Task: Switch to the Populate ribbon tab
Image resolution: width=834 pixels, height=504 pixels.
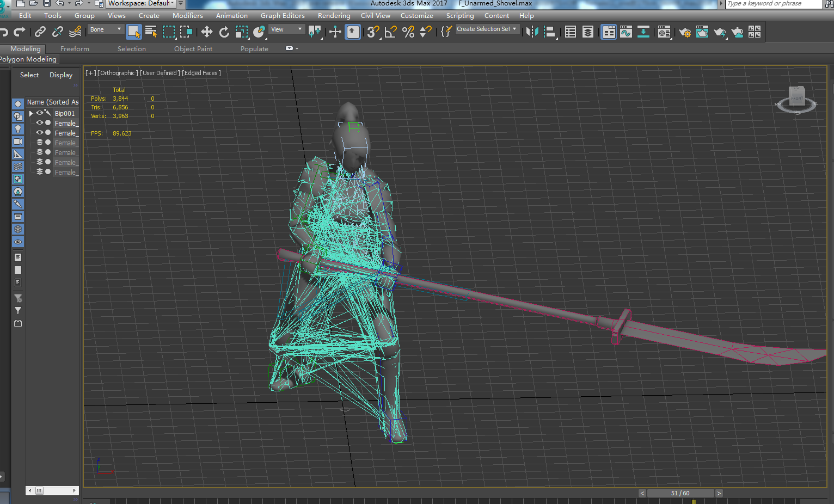Action: click(x=254, y=48)
